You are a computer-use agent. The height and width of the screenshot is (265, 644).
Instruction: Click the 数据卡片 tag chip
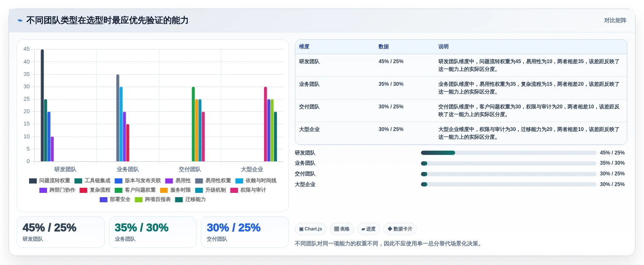400,229
